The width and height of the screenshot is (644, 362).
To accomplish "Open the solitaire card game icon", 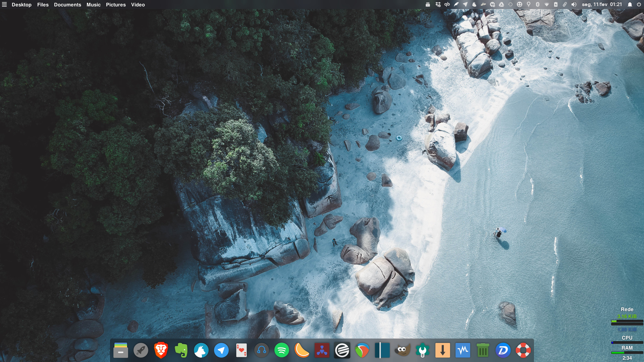I will tap(241, 350).
